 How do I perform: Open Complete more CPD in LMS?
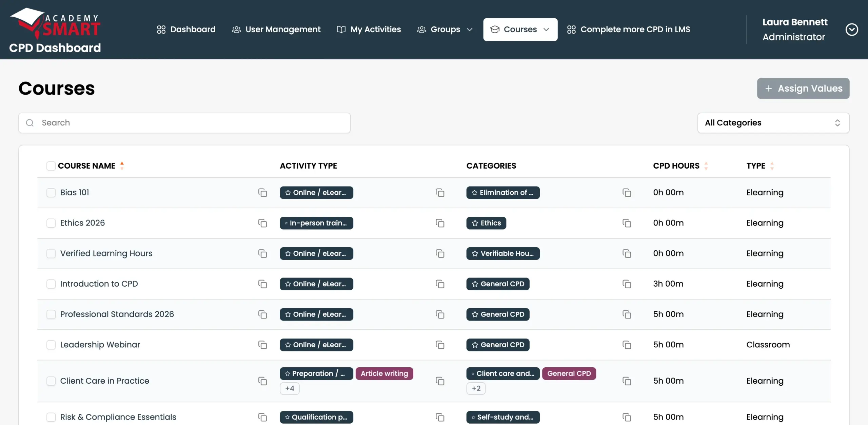click(629, 30)
